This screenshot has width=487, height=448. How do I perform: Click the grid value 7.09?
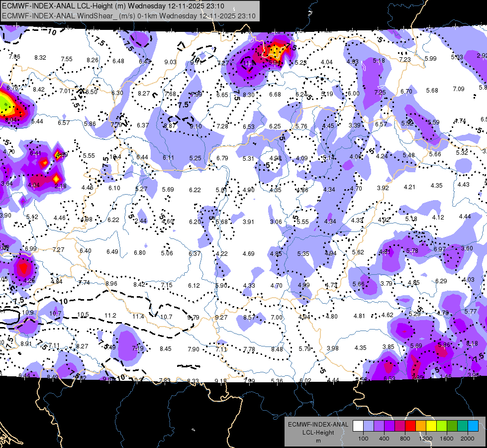coord(459,89)
